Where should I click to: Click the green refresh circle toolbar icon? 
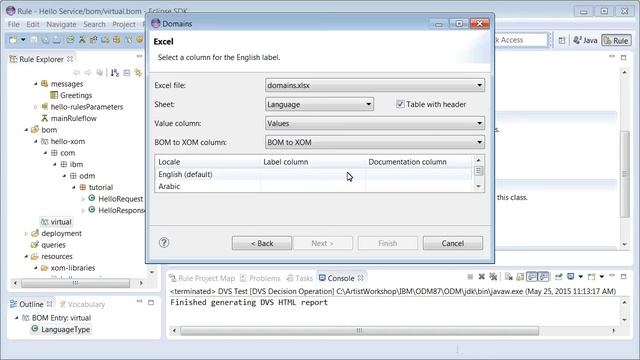tap(70, 39)
